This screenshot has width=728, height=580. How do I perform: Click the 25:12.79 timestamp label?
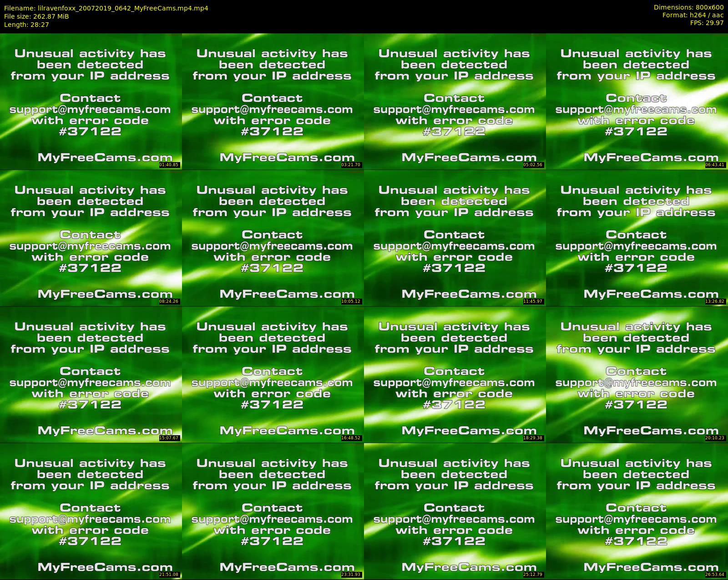tap(533, 575)
